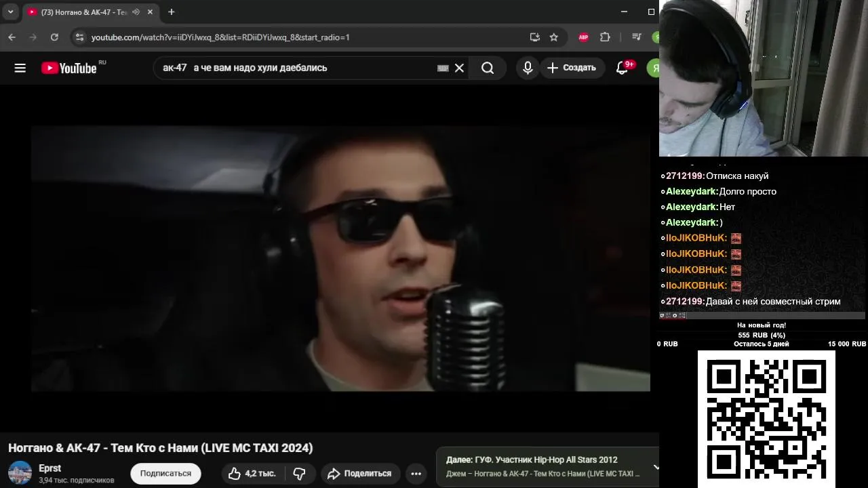Subscribe with the Подписаться button

pyautogui.click(x=165, y=473)
